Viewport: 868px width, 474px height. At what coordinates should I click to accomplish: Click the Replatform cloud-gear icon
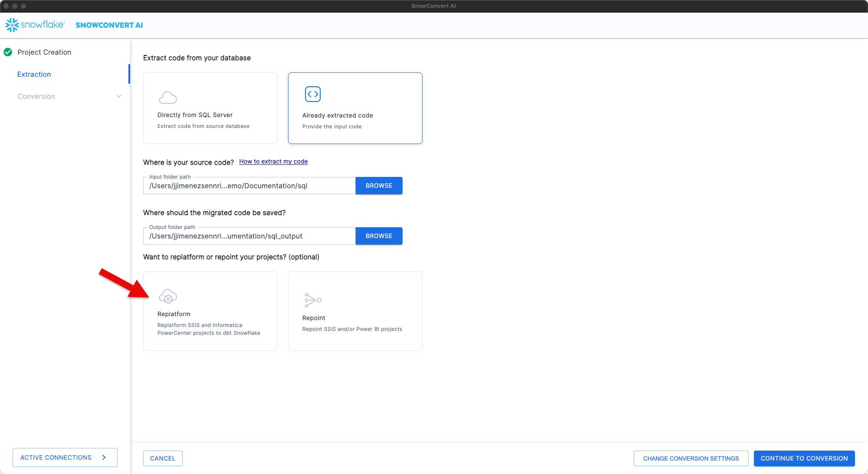click(x=168, y=296)
